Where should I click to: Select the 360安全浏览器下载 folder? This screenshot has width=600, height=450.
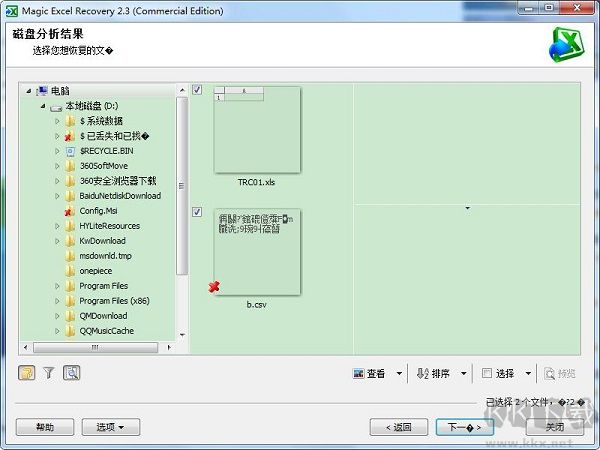[118, 181]
